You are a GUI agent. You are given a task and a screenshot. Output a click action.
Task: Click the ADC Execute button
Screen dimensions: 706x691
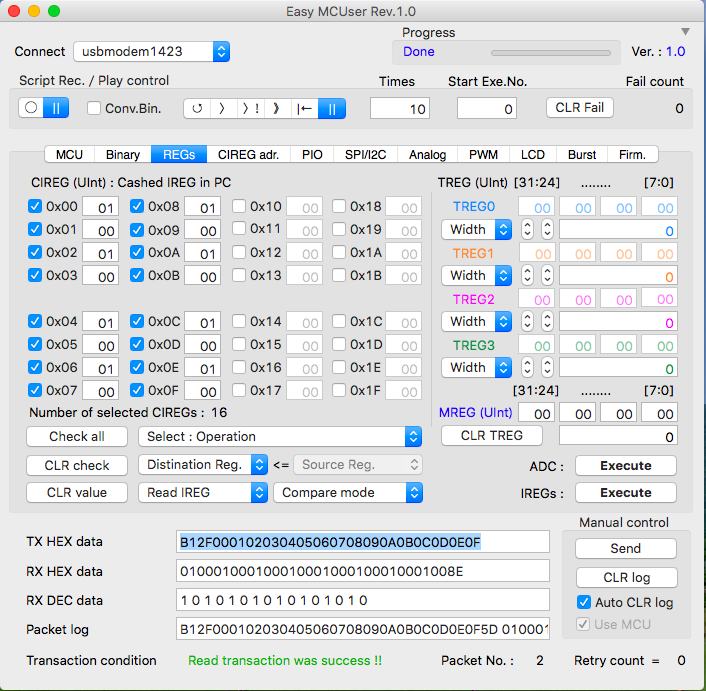626,465
